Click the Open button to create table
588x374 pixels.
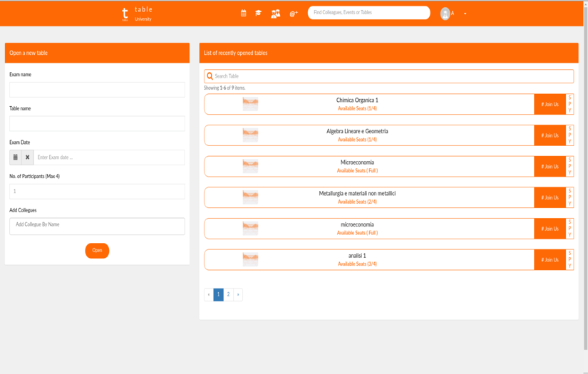click(97, 250)
